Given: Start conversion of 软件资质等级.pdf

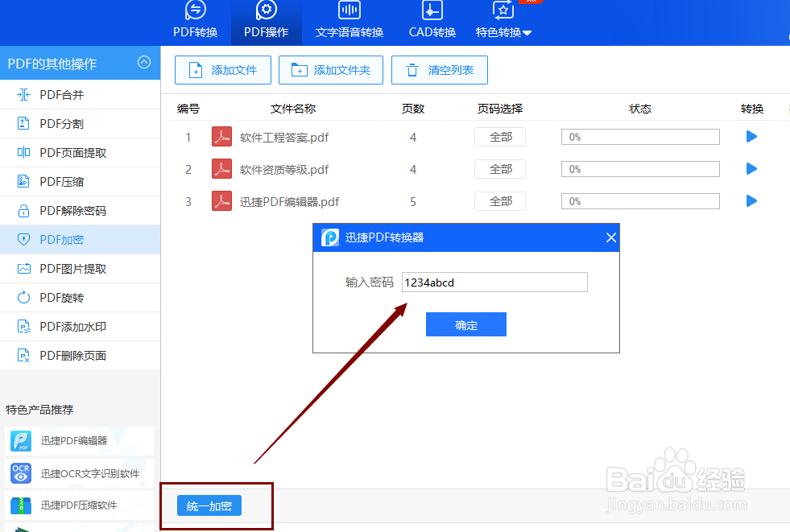Looking at the screenshot, I should pos(751,168).
